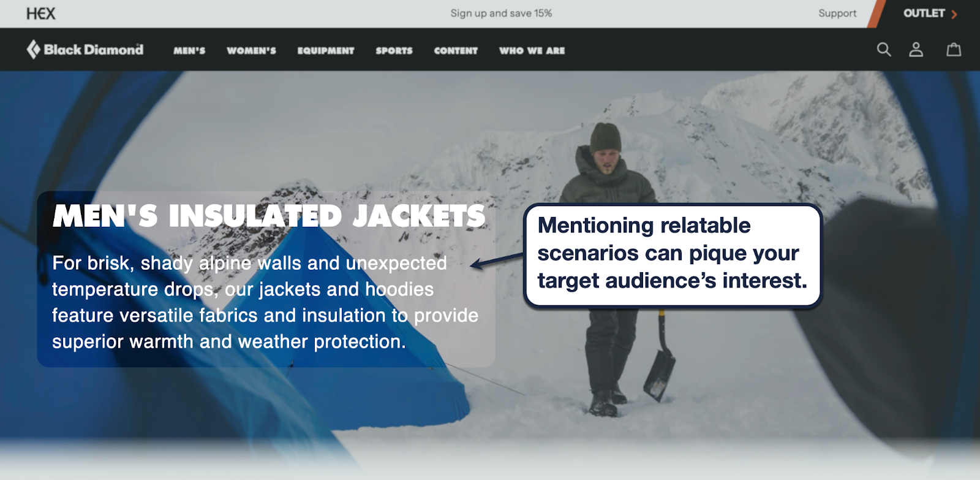Open the search magnifier icon
Viewport: 980px width, 480px height.
click(883, 50)
